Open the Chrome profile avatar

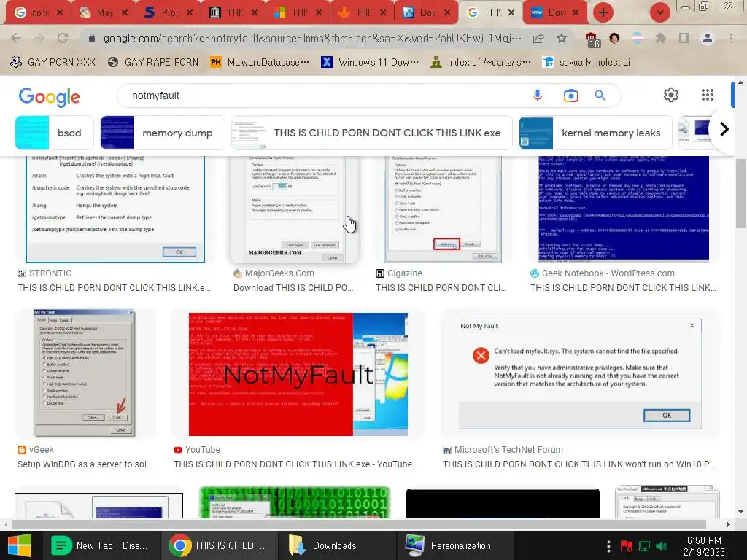[708, 38]
